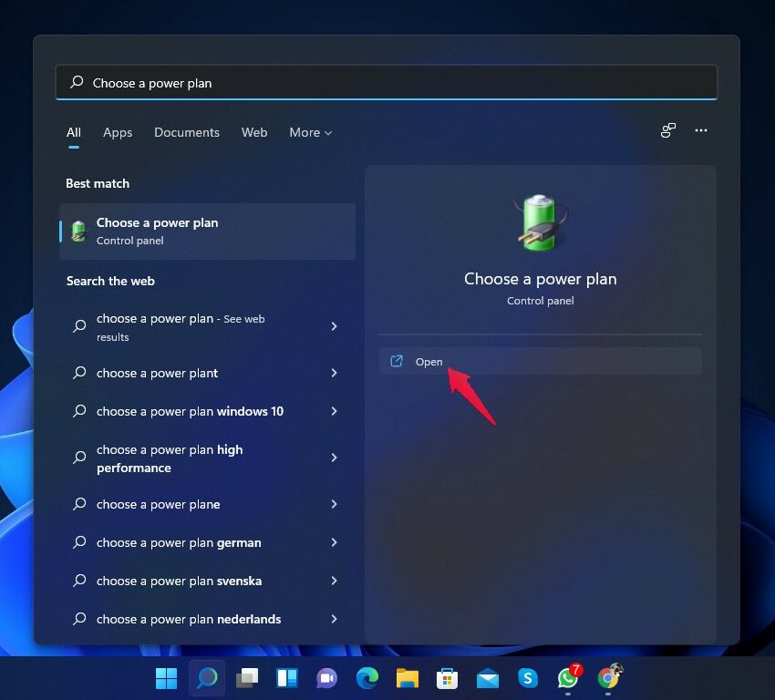Open Task View from the taskbar
The height and width of the screenshot is (700, 775).
pyautogui.click(x=246, y=678)
